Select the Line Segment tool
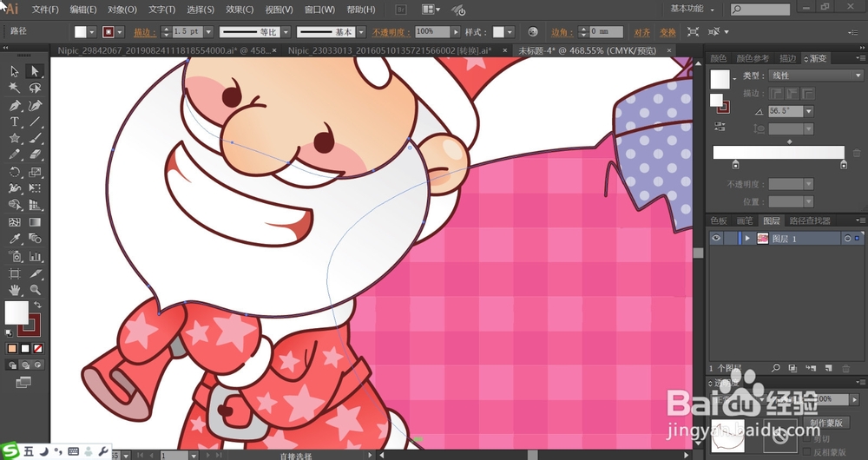 click(35, 122)
